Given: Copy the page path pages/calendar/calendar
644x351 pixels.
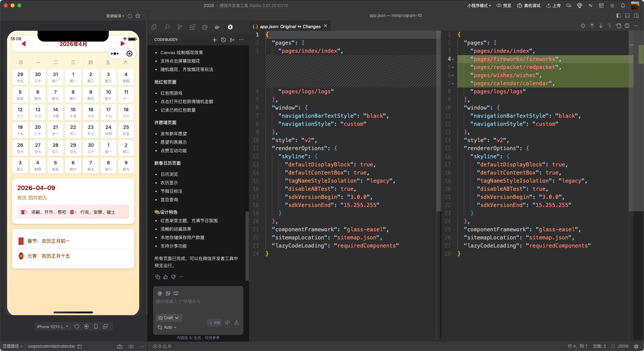Looking at the screenshot, I should [x=80, y=346].
